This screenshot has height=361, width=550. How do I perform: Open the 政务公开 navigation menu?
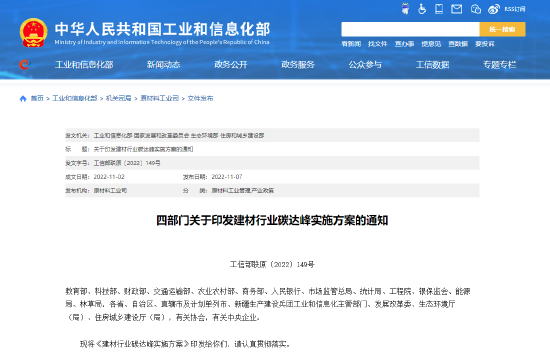coord(230,65)
